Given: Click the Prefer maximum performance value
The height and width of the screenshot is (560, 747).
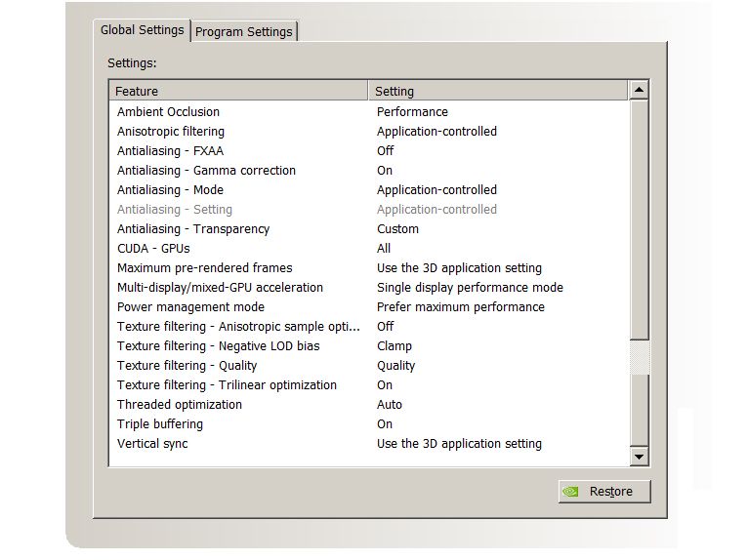Looking at the screenshot, I should tap(460, 307).
